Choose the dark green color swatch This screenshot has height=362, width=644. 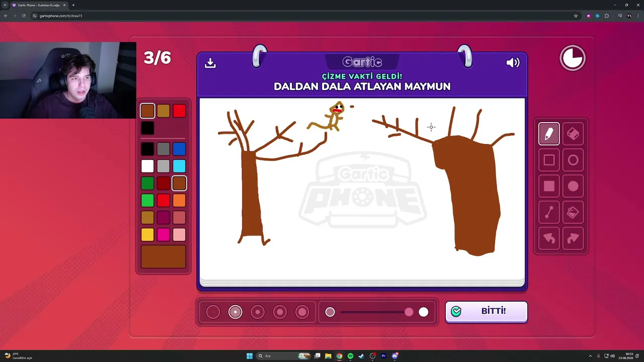147,184
